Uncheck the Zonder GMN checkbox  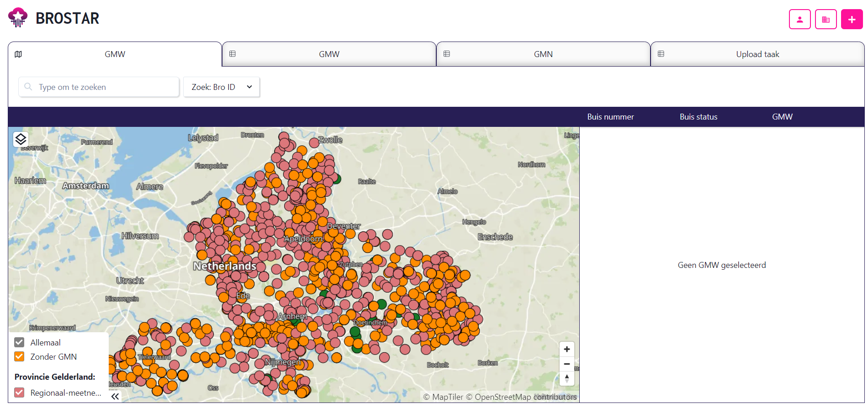tap(19, 356)
